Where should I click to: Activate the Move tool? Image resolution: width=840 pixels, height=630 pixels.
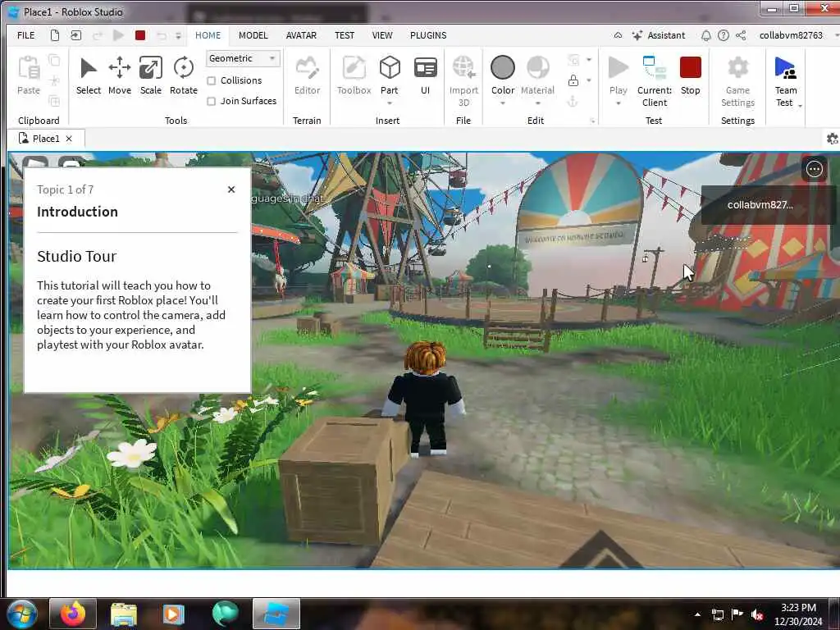[x=120, y=75]
